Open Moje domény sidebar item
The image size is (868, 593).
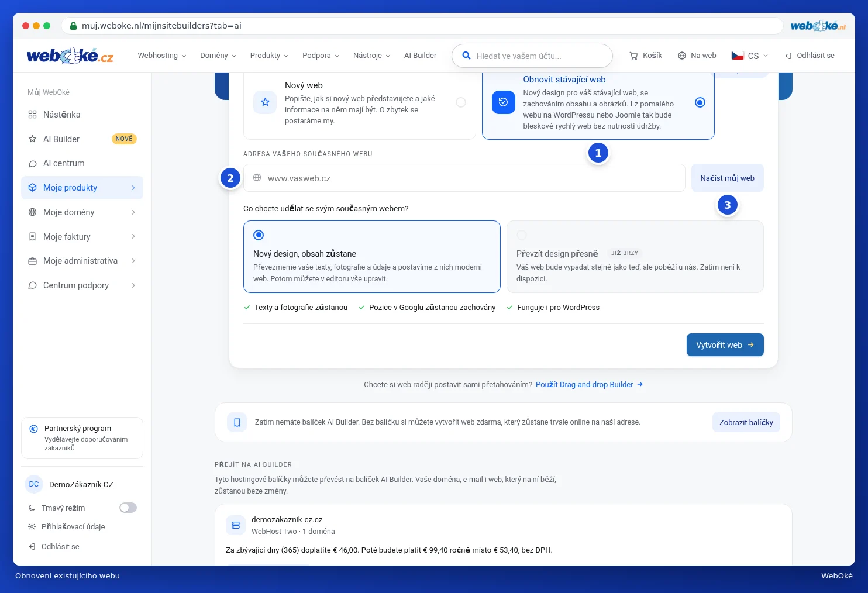[x=82, y=212]
